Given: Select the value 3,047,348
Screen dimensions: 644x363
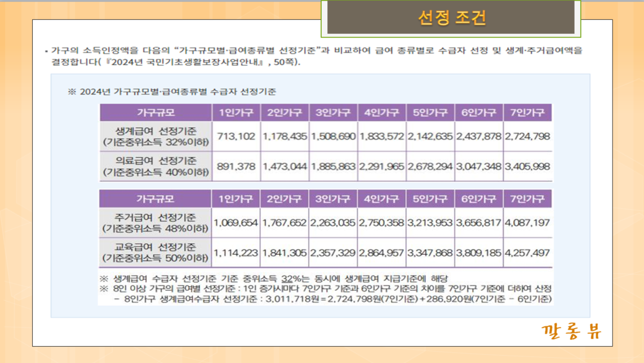Looking at the screenshot, I should pos(478,167).
